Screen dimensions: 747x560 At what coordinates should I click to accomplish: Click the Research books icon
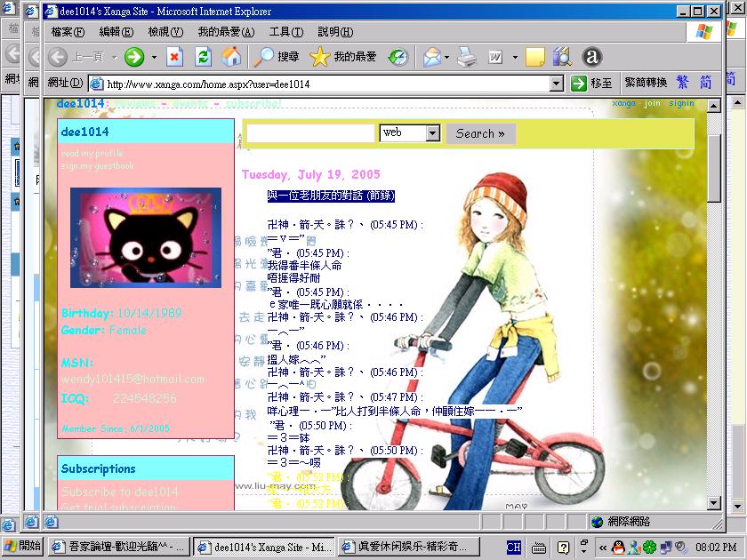click(563, 57)
